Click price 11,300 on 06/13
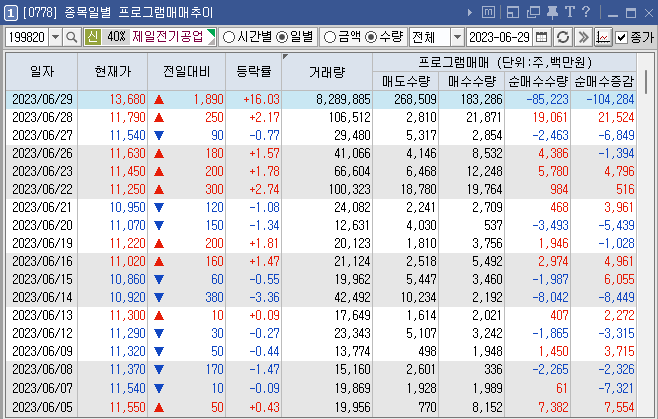Image resolution: width=658 pixels, height=419 pixels. pyautogui.click(x=128, y=315)
